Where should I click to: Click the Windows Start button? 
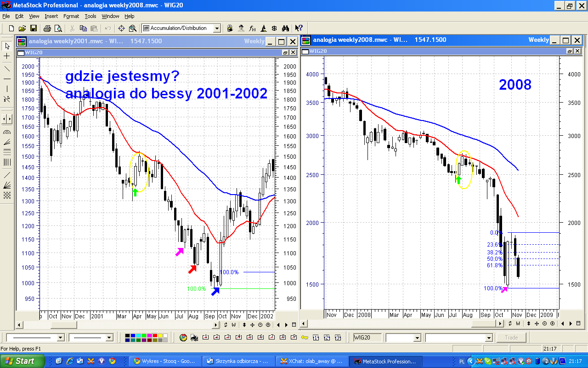(22, 361)
